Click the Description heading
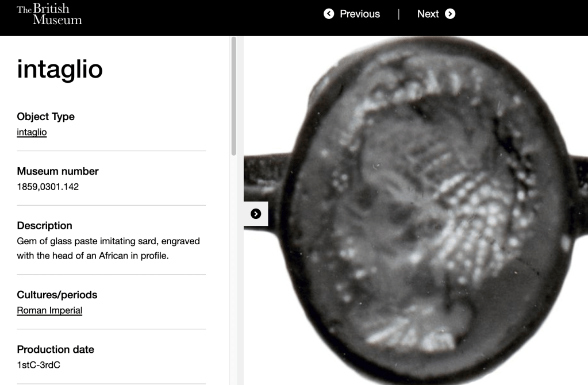Viewport: 588px width, 385px height. pos(44,226)
